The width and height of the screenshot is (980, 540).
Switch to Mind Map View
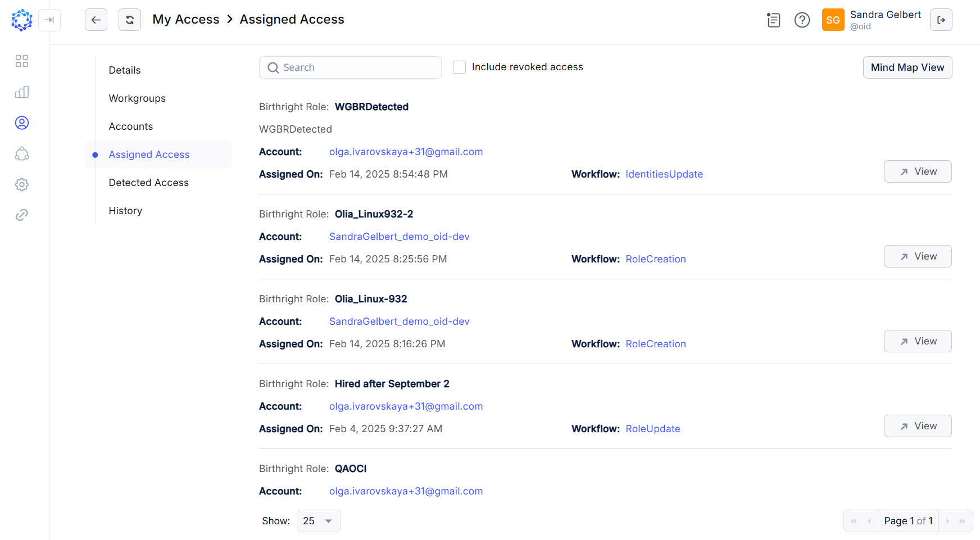point(908,67)
